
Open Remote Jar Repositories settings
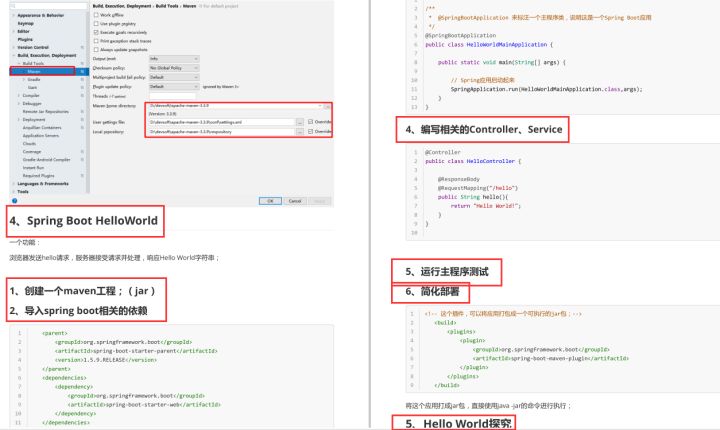coord(45,112)
